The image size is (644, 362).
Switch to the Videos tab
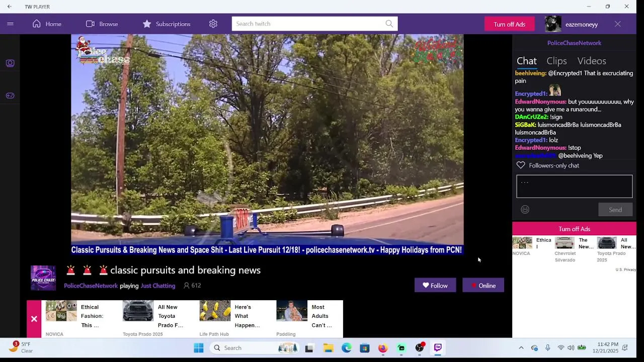click(x=592, y=61)
